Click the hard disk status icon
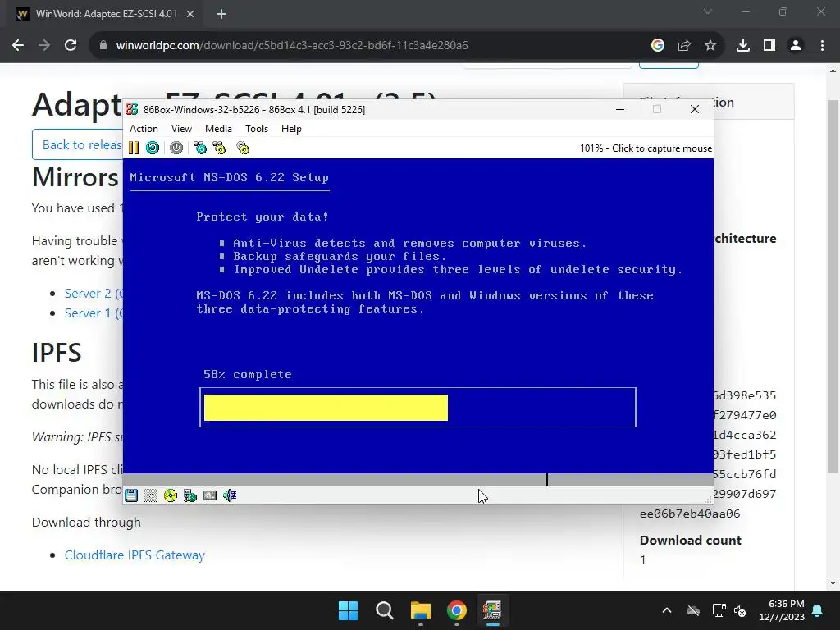840x630 pixels. pos(210,495)
